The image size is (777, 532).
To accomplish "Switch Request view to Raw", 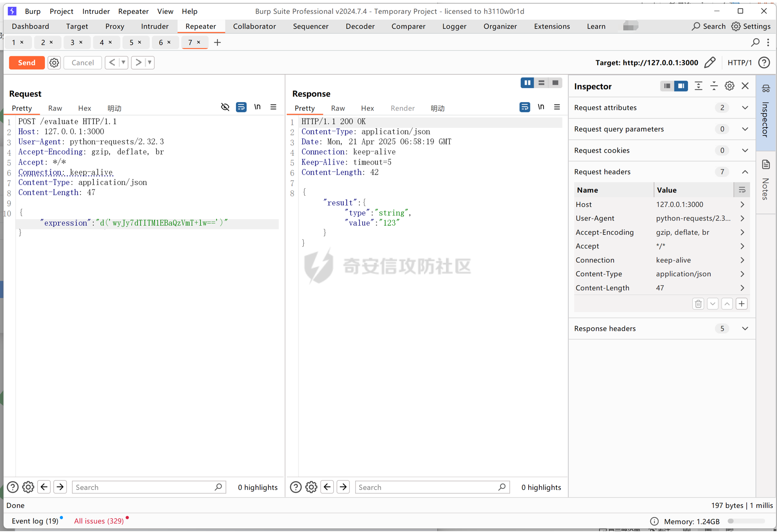I will (55, 108).
